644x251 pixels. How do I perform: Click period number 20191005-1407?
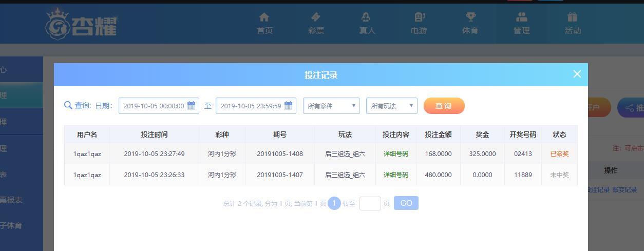(x=280, y=175)
